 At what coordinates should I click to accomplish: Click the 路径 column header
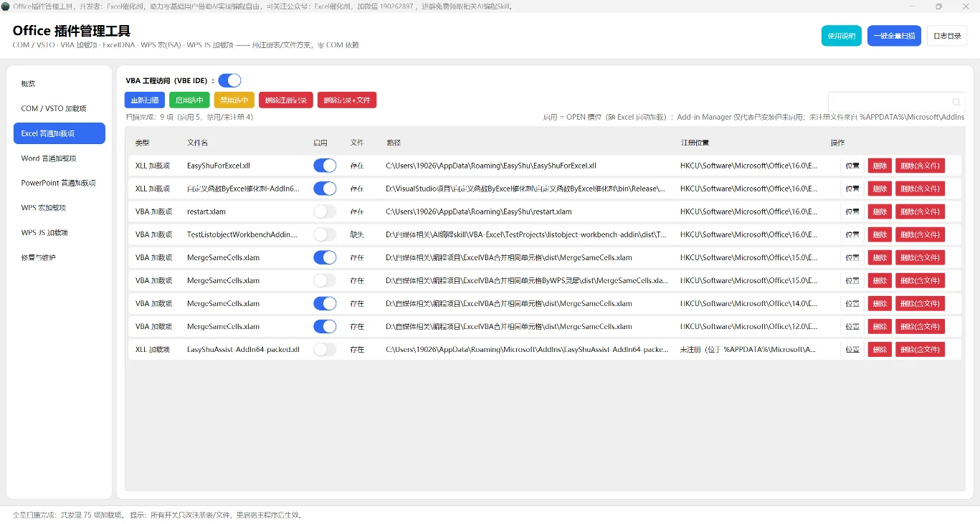pyautogui.click(x=393, y=143)
